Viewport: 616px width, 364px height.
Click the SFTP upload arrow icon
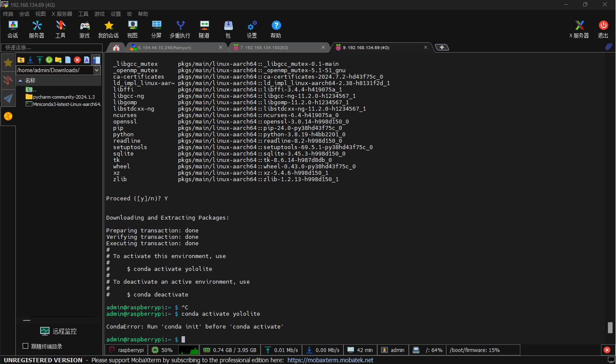pyautogui.click(x=40, y=60)
